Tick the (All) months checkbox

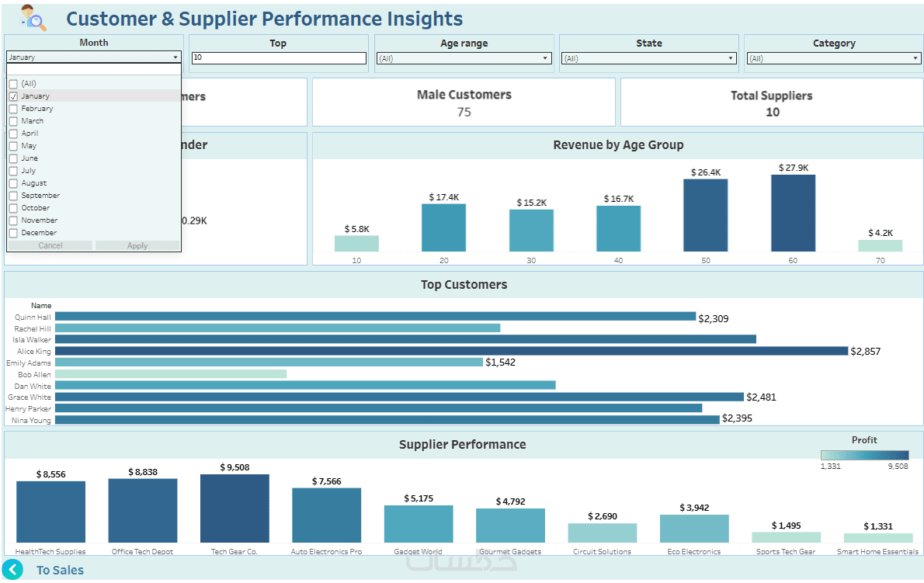pyautogui.click(x=13, y=84)
